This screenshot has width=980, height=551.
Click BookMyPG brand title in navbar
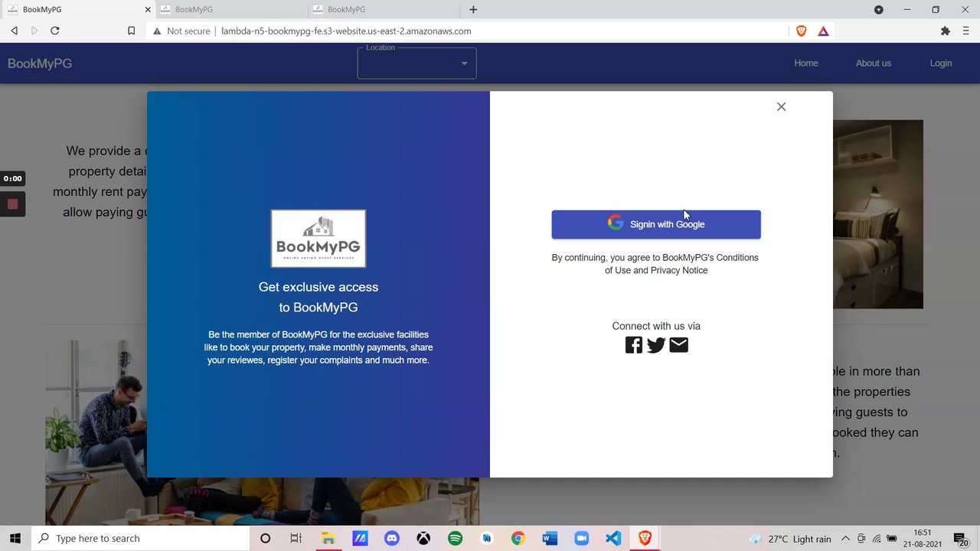[x=40, y=64]
